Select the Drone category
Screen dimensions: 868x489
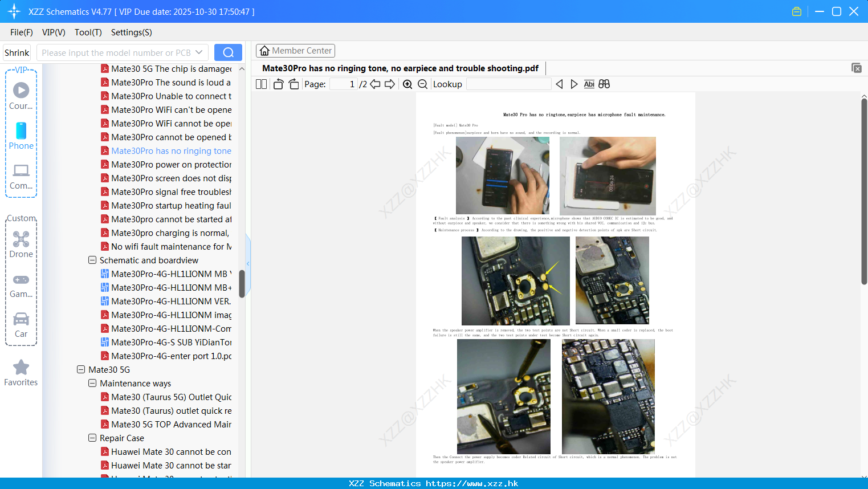[x=21, y=244]
